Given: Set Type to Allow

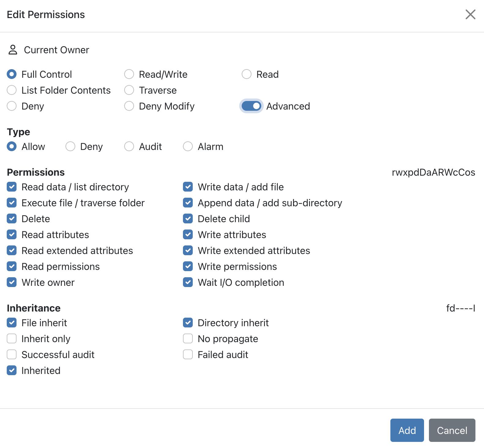Looking at the screenshot, I should coord(12,146).
